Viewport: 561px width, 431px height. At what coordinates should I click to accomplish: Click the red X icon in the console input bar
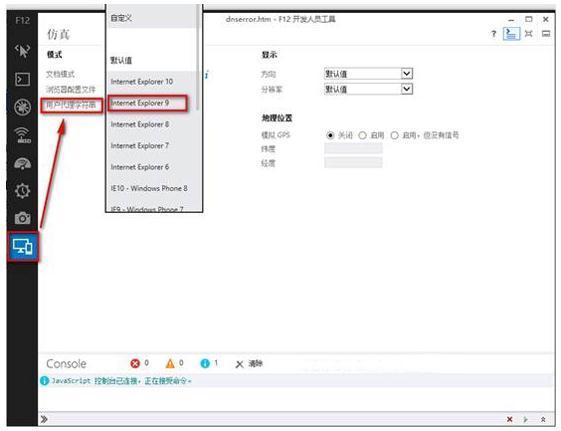coord(509,419)
